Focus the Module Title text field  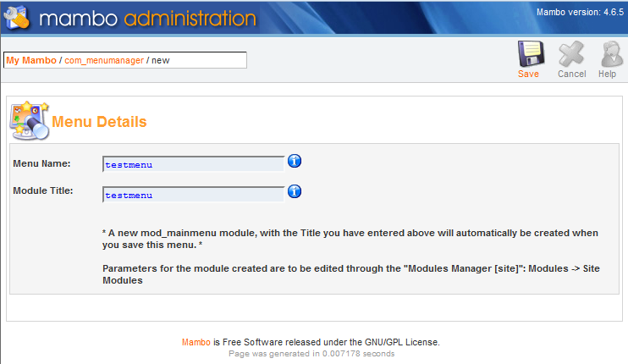pos(194,195)
